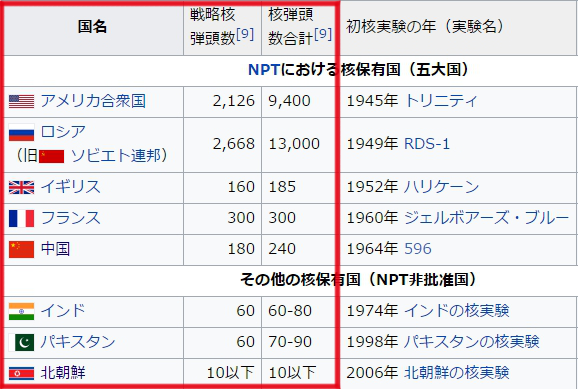
Task: Open the フランス link
Action: tap(70, 218)
